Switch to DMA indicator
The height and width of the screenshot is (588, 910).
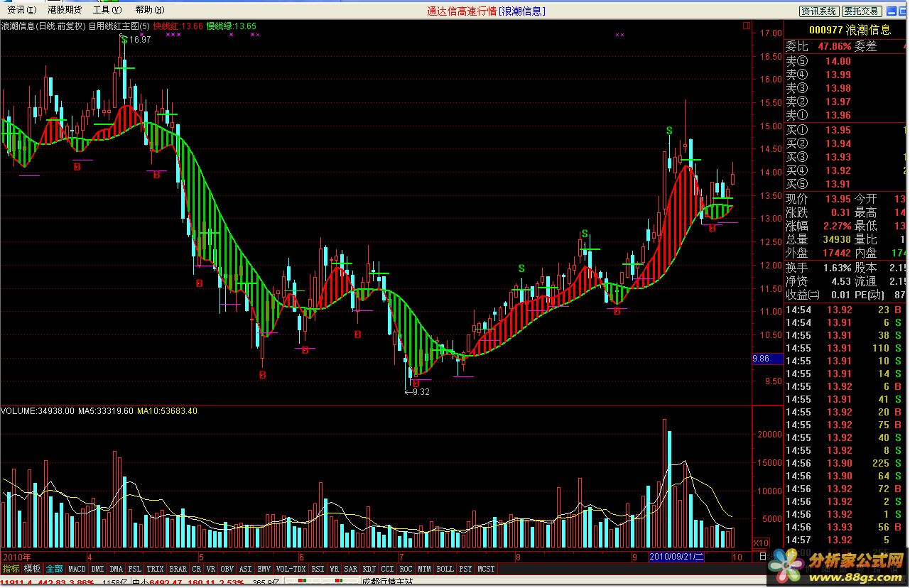[x=116, y=569]
